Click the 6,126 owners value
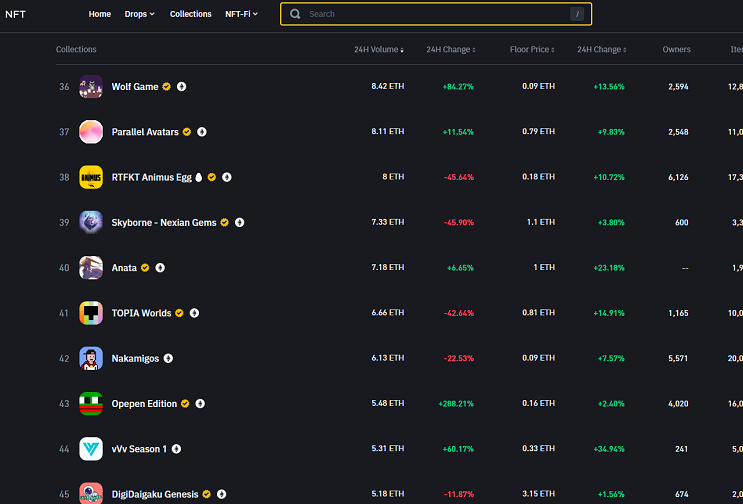Screen dimensions: 743x504 click(x=678, y=177)
